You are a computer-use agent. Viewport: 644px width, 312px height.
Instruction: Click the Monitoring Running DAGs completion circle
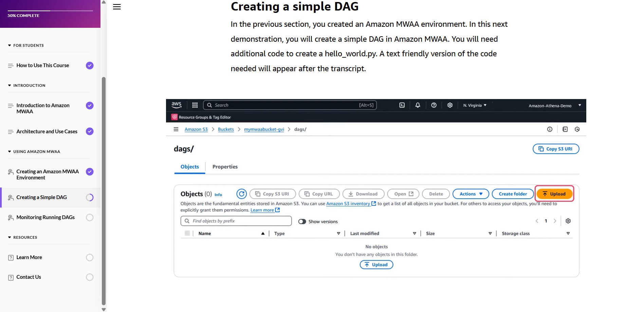pos(90,217)
